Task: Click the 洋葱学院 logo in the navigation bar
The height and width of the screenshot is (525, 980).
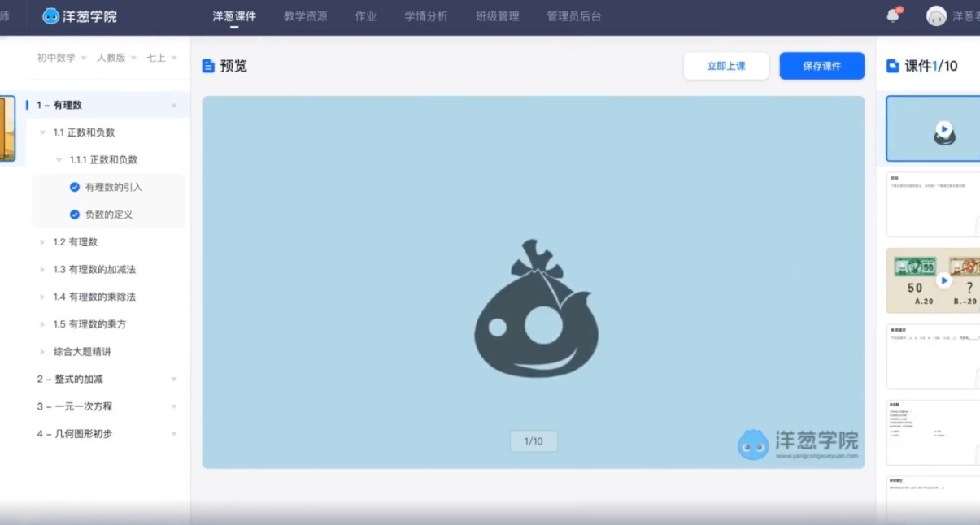Action: (x=79, y=15)
